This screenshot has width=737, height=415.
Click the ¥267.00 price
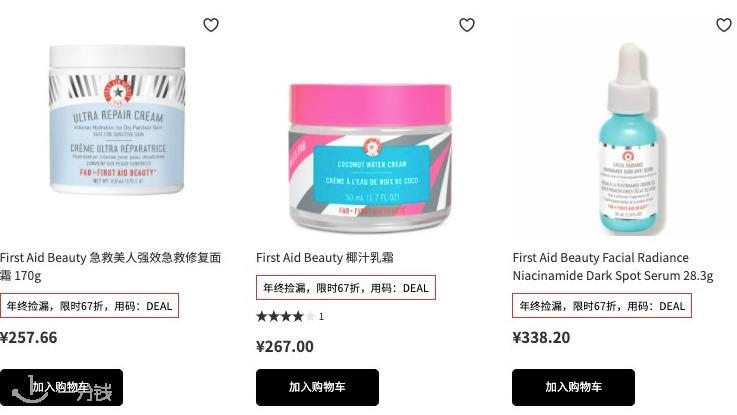point(285,346)
